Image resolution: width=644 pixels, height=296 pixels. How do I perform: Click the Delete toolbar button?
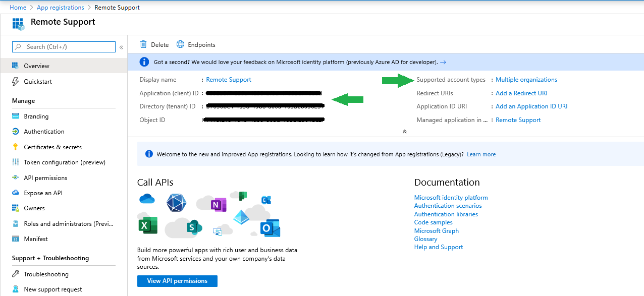[x=154, y=45]
